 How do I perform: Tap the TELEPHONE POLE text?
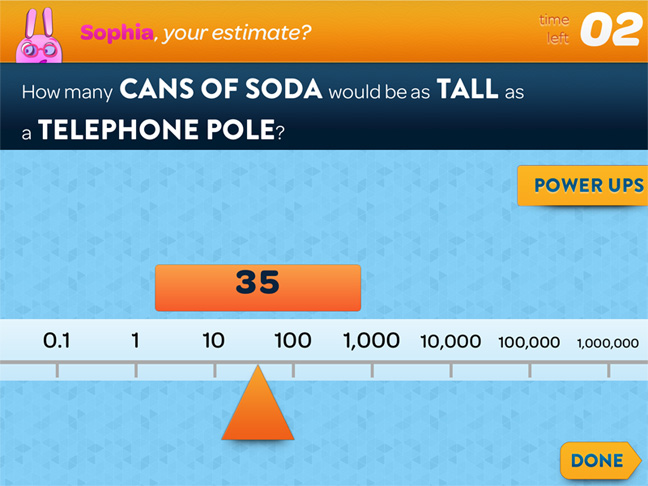(157, 129)
